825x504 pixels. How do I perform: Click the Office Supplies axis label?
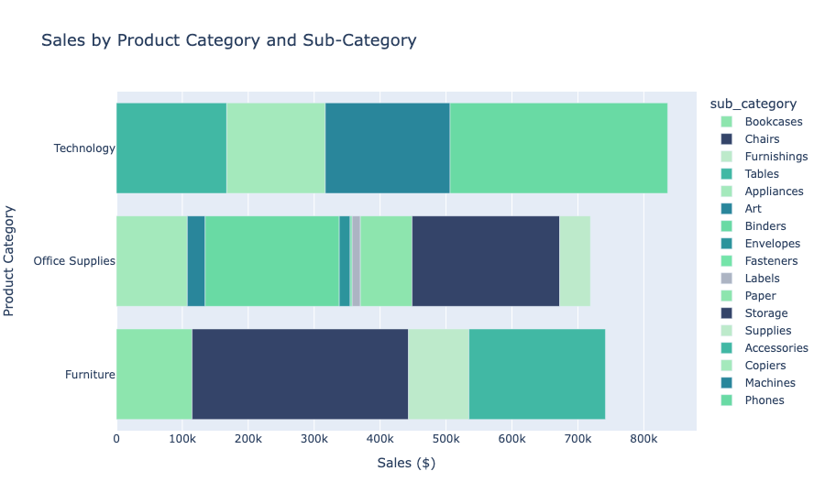click(x=74, y=261)
